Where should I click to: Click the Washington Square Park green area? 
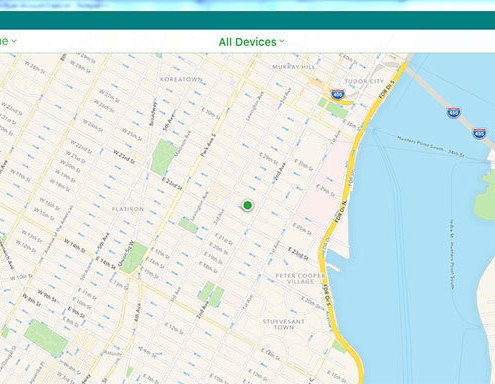[46, 338]
